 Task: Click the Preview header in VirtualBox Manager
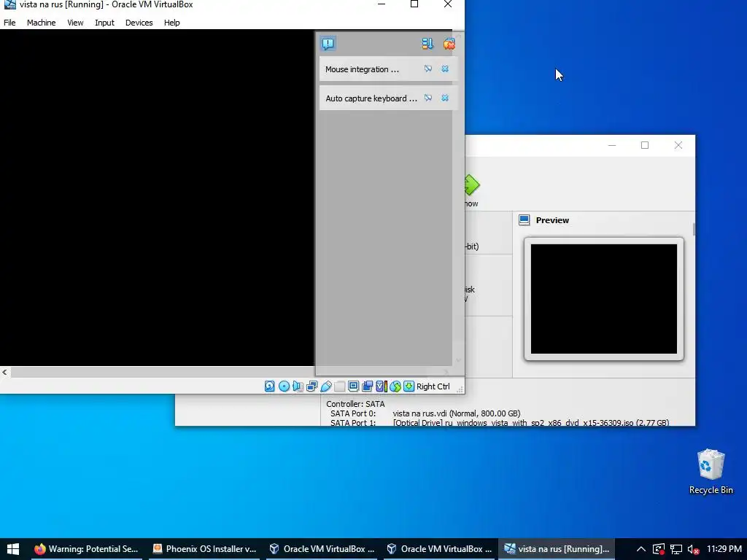point(552,220)
